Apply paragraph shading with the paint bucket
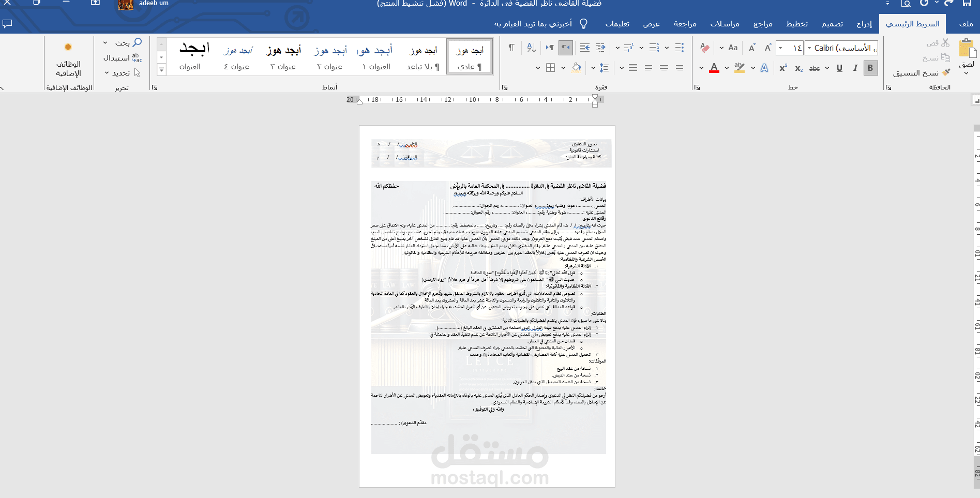The width and height of the screenshot is (980, 498). 576,68
